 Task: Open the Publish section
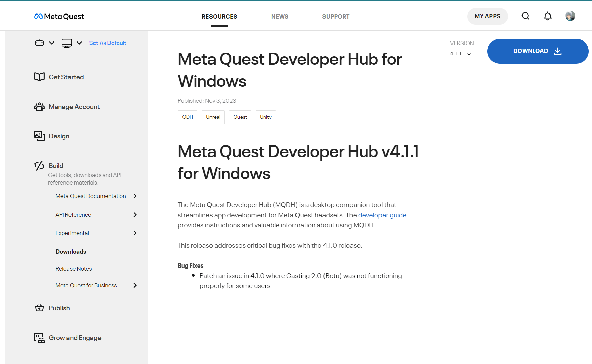click(x=59, y=308)
